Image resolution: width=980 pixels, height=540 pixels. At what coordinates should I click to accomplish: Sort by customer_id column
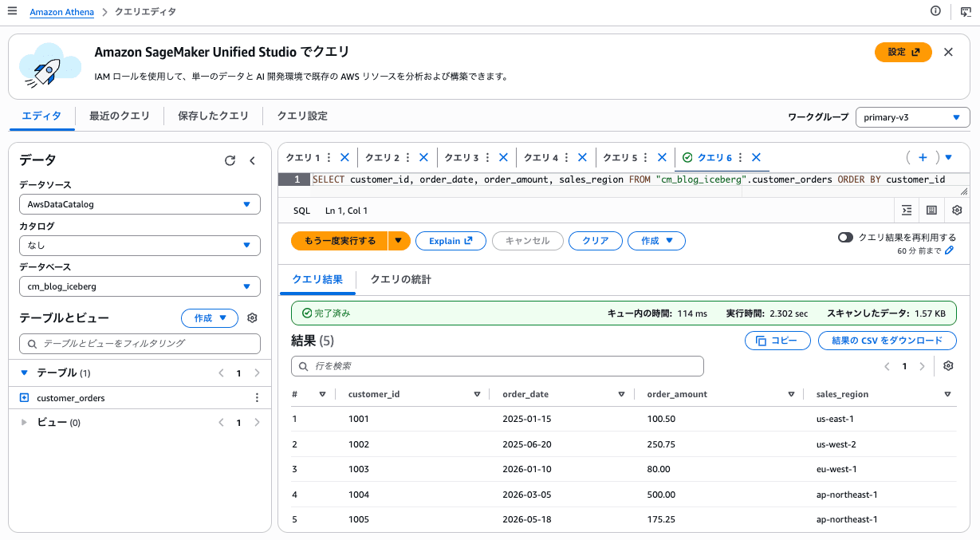pyautogui.click(x=477, y=394)
